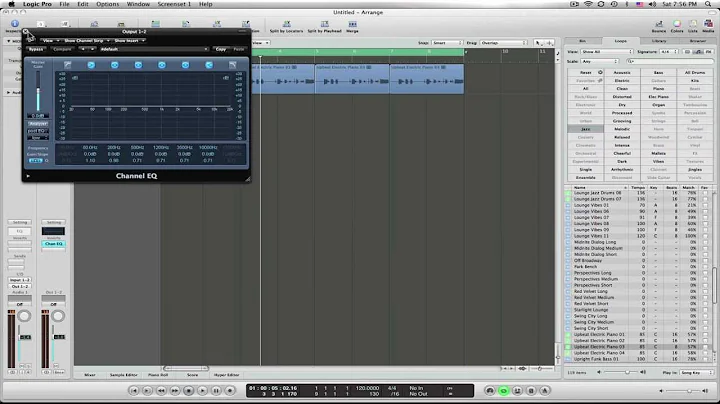Click the Split by Locators toolbar icon
Screen dimensions: 720x404
click(x=286, y=24)
